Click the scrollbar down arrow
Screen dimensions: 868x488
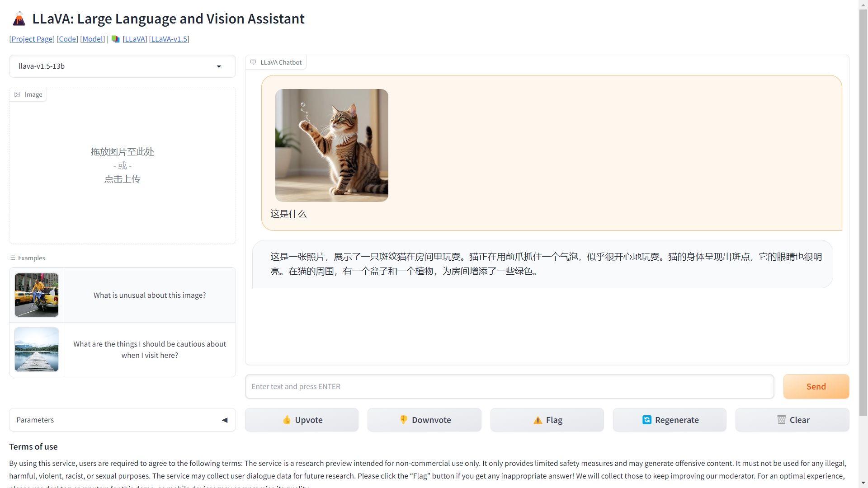coord(863,483)
